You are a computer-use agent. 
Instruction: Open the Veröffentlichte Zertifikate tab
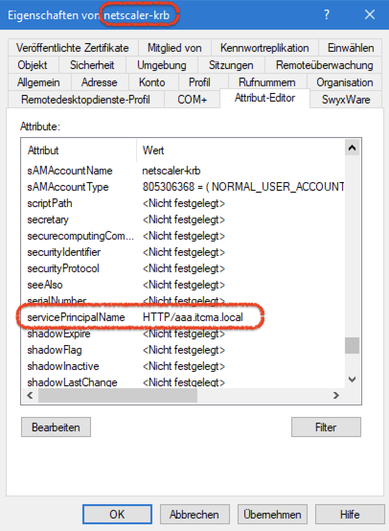pos(72,48)
